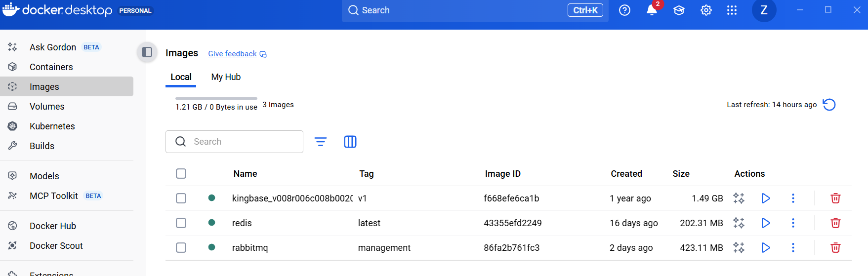Open the MCP Toolkit sidebar item

(67, 196)
